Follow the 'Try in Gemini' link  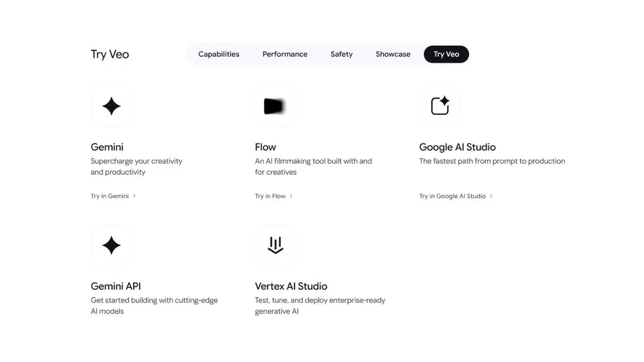point(109,196)
